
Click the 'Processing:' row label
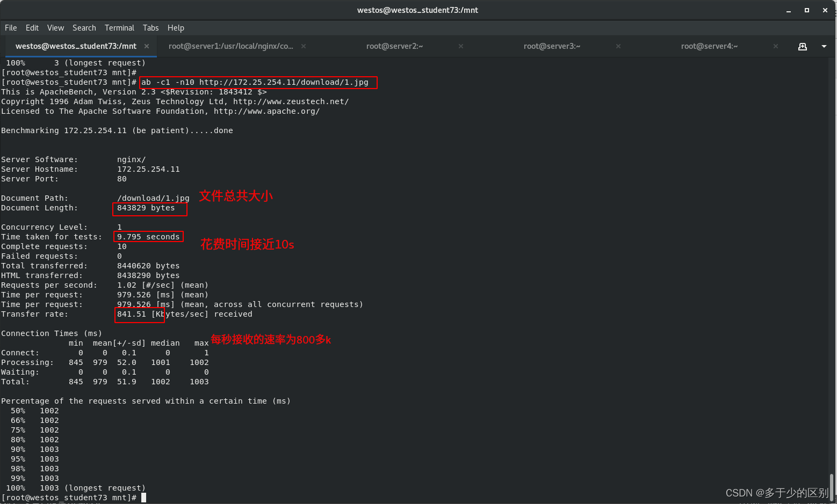pyautogui.click(x=27, y=362)
